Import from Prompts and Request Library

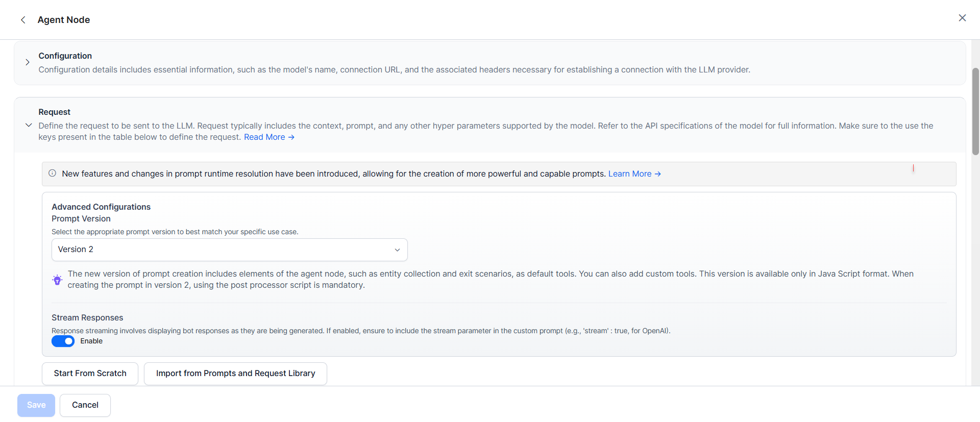click(235, 374)
